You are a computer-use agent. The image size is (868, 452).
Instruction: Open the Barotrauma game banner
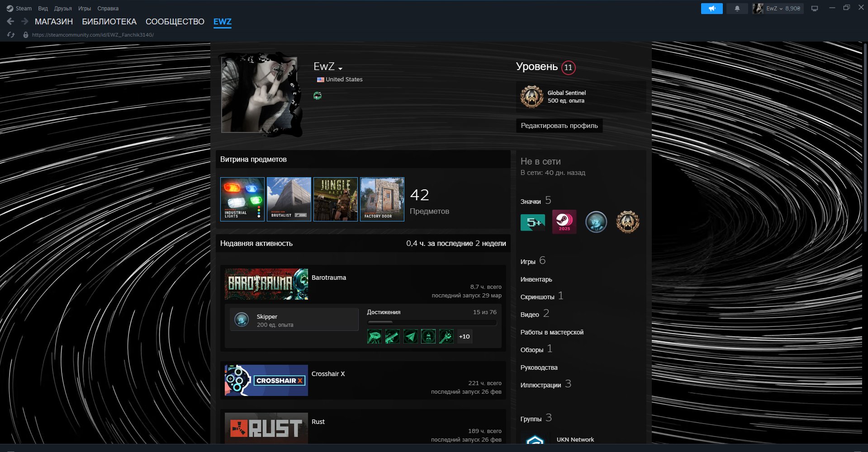266,284
